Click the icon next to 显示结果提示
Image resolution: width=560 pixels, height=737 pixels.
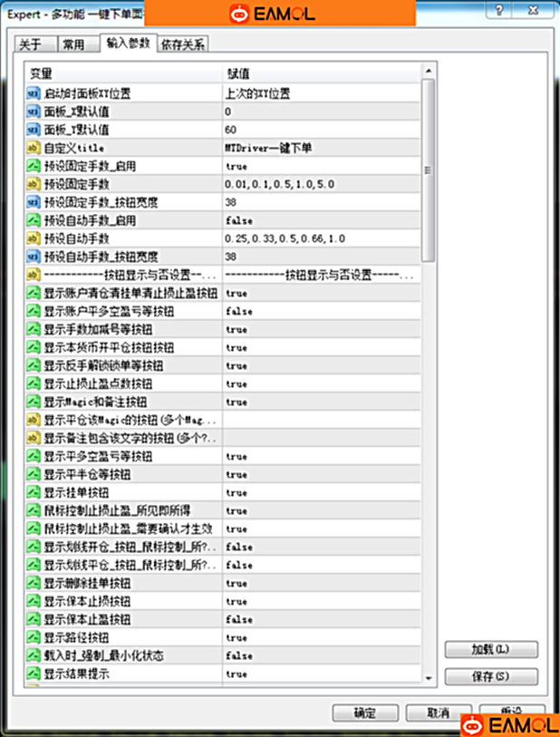34,674
